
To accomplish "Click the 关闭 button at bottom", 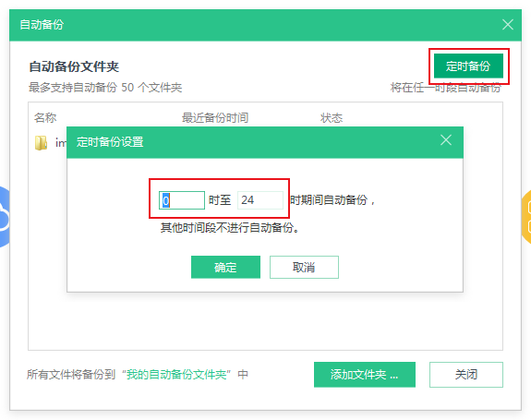I will click(x=466, y=375).
